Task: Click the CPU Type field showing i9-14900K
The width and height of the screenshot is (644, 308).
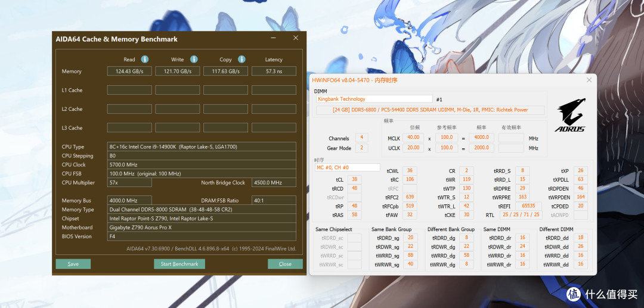Action: [x=202, y=147]
